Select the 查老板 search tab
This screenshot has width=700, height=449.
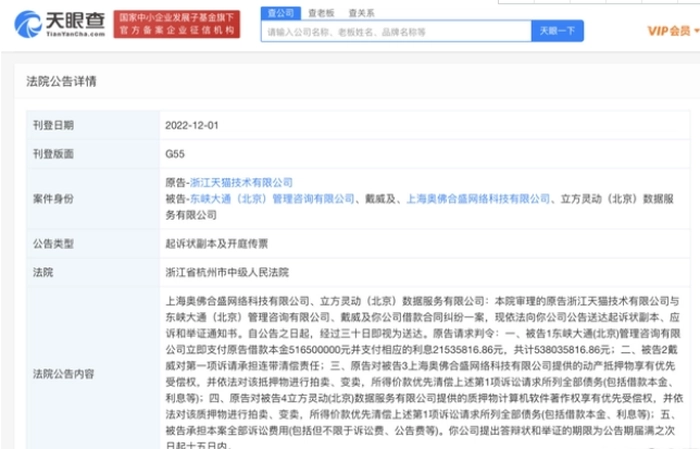point(319,13)
